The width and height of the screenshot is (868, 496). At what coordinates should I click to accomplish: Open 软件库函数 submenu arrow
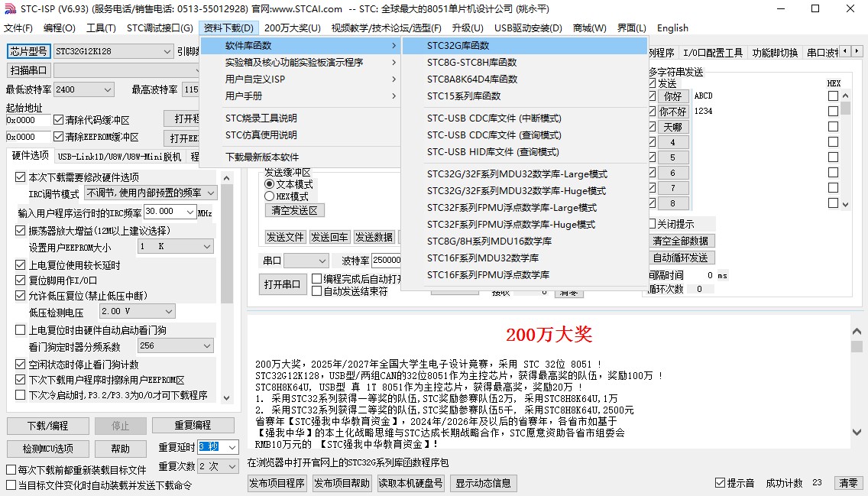(x=394, y=45)
